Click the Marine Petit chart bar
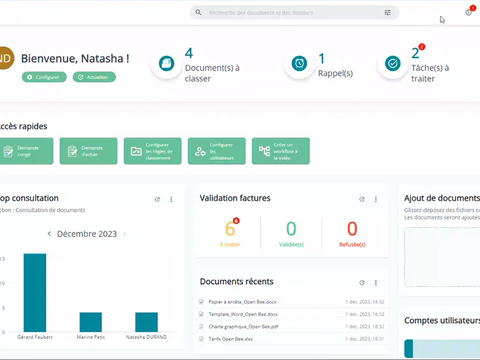 tap(91, 322)
